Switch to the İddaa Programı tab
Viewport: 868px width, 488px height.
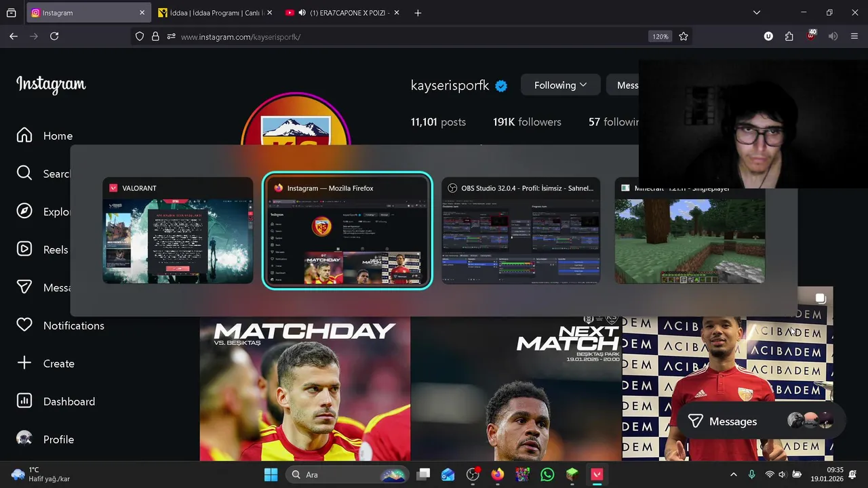click(214, 13)
